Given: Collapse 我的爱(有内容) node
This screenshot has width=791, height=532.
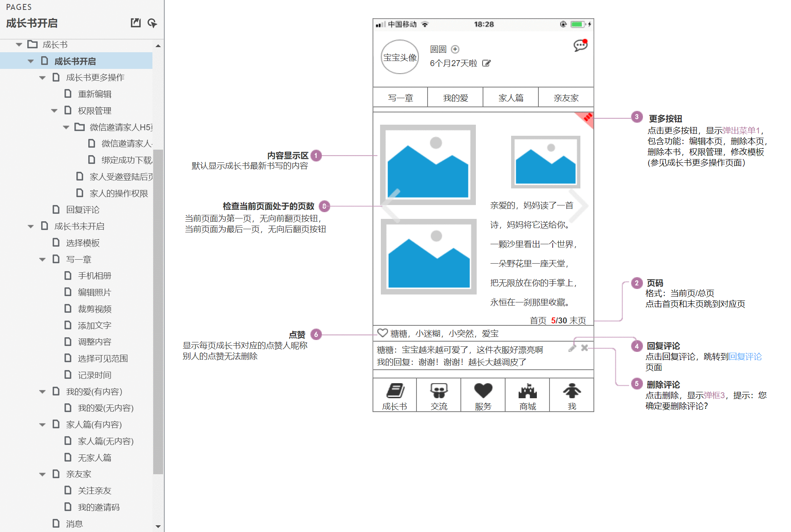Looking at the screenshot, I should (42, 392).
